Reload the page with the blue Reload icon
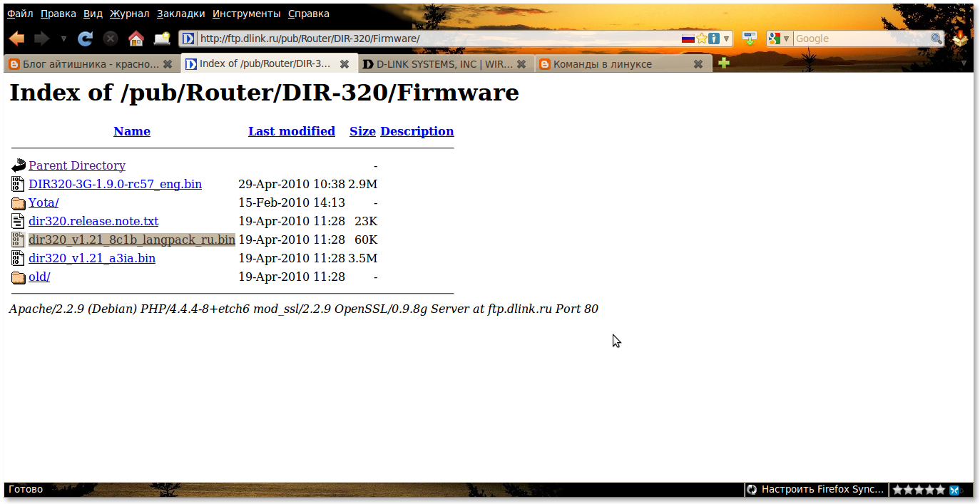This screenshot has height=504, width=980. (x=86, y=38)
